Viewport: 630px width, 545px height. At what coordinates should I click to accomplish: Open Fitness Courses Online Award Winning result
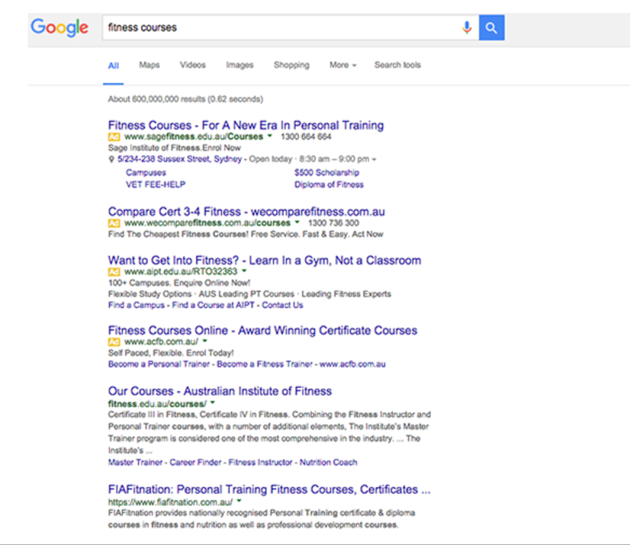click(x=262, y=330)
